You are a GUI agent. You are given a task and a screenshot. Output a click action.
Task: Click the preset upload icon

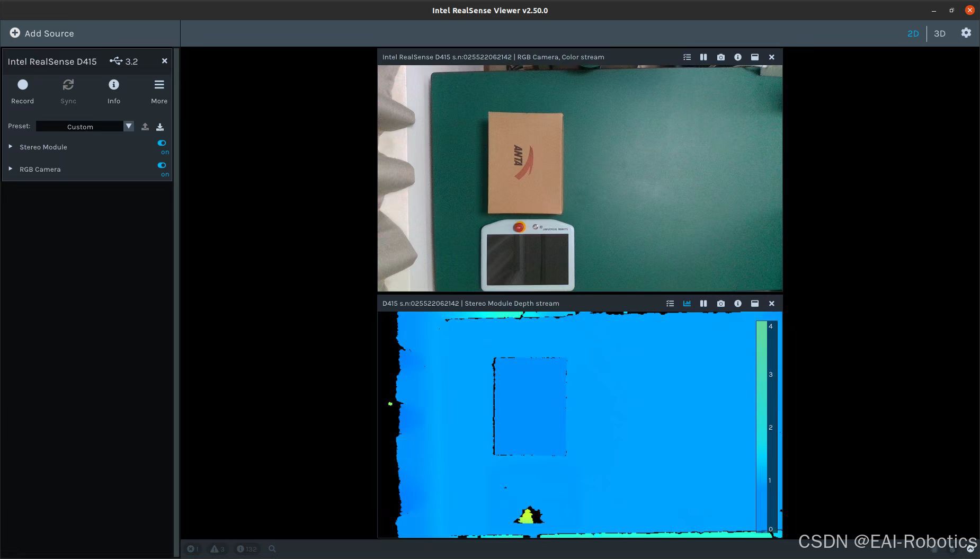tap(145, 126)
